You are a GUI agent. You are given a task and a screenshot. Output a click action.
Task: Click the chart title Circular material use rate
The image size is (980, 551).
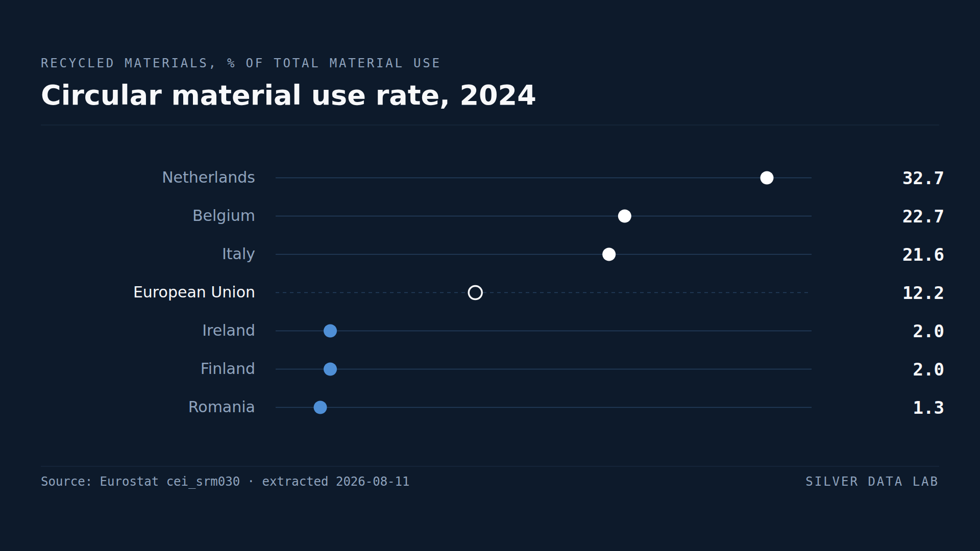[288, 95]
